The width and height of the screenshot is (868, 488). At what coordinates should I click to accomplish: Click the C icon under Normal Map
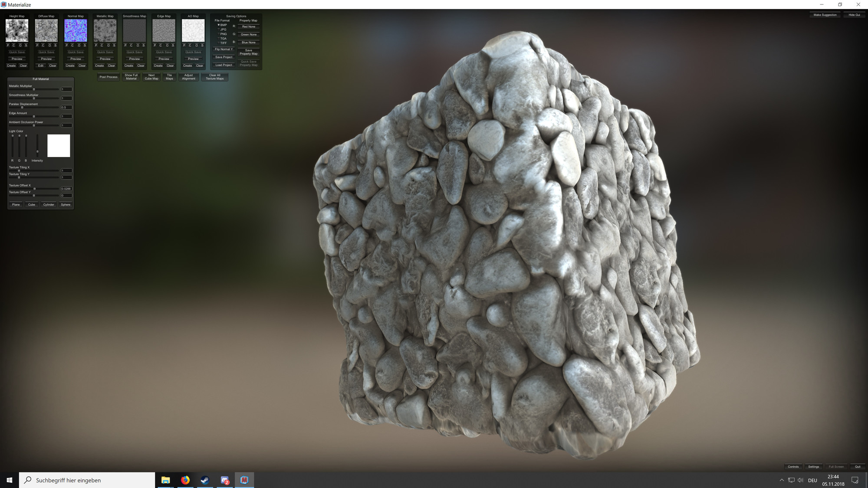(x=72, y=45)
